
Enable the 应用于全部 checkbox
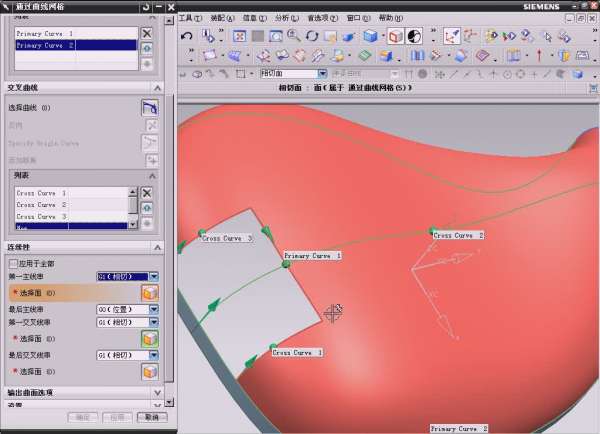pos(13,263)
